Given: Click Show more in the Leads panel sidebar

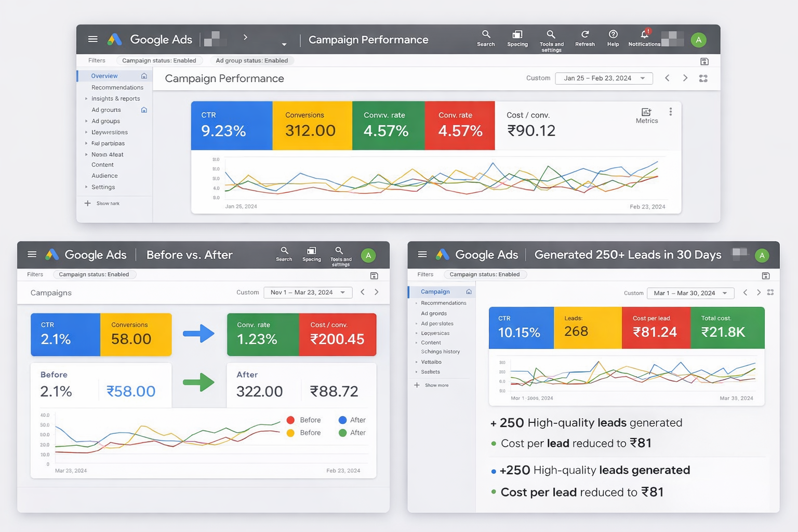Looking at the screenshot, I should (436, 385).
